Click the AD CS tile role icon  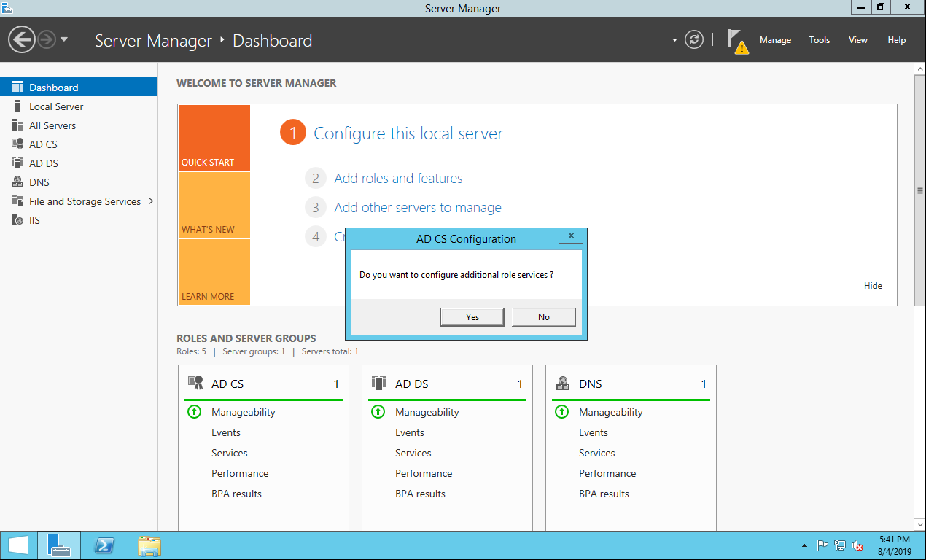tap(195, 384)
